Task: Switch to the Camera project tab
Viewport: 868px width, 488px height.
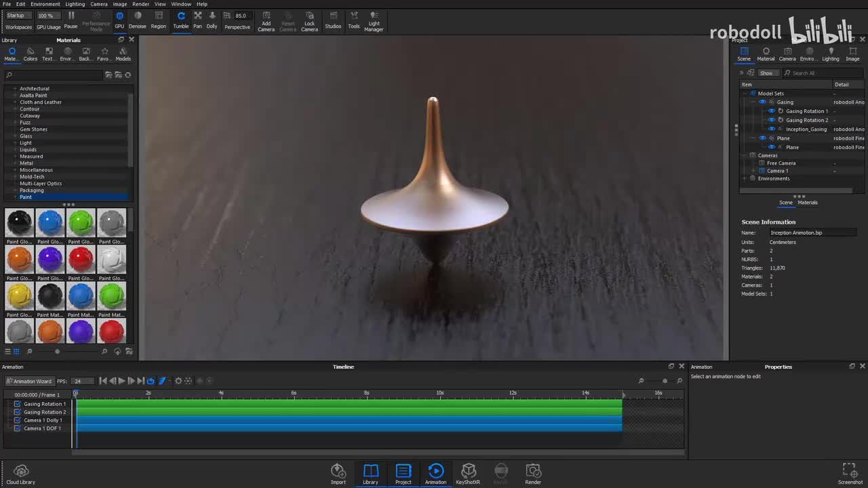Action: point(787,54)
